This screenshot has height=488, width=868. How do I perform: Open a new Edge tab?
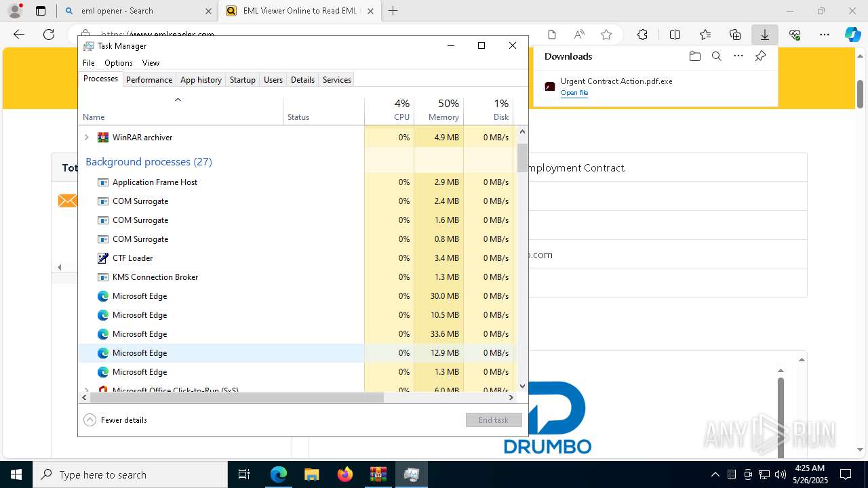point(393,11)
